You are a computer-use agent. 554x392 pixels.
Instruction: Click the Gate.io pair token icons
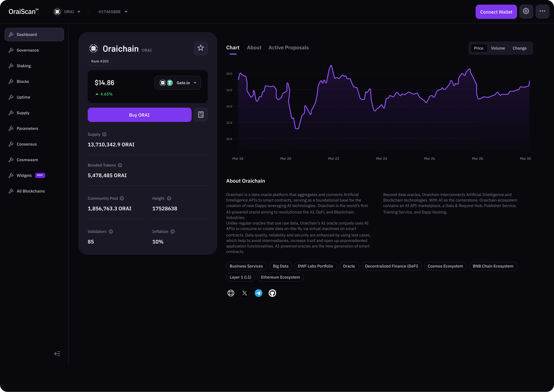pyautogui.click(x=166, y=83)
